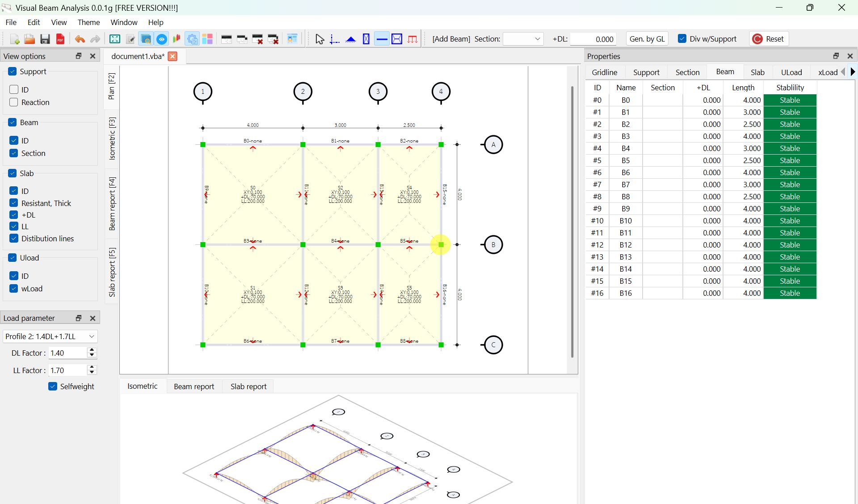Screen dimensions: 858x504
Task: Toggle the eye view icon in toolbar
Action: [x=162, y=39]
